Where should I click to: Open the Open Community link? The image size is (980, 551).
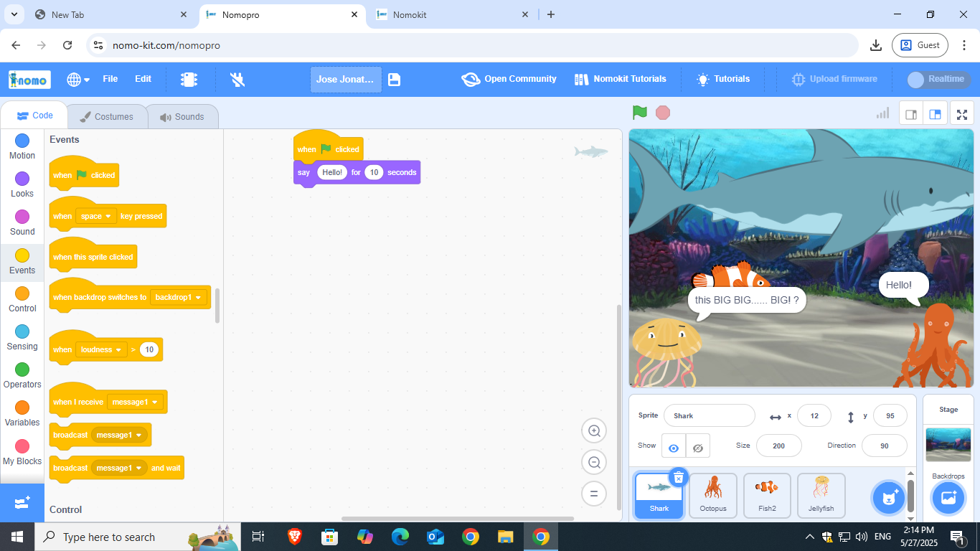click(x=509, y=79)
